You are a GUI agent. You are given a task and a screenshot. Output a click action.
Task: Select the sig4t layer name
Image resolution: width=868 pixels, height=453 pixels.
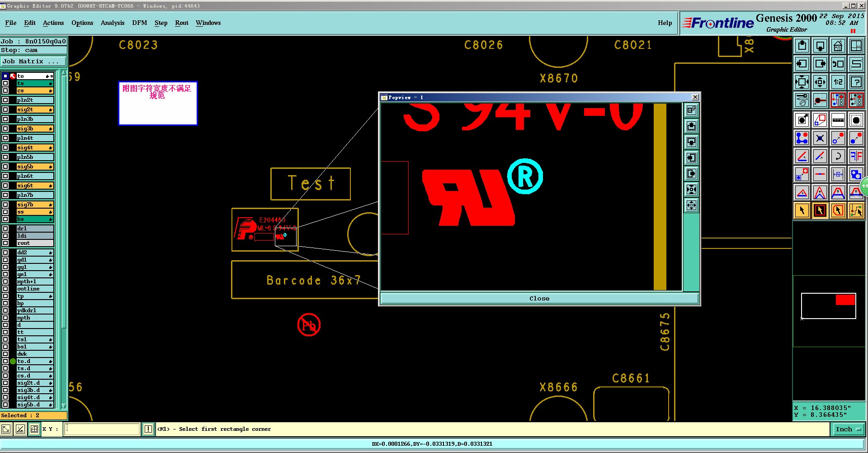click(35, 148)
